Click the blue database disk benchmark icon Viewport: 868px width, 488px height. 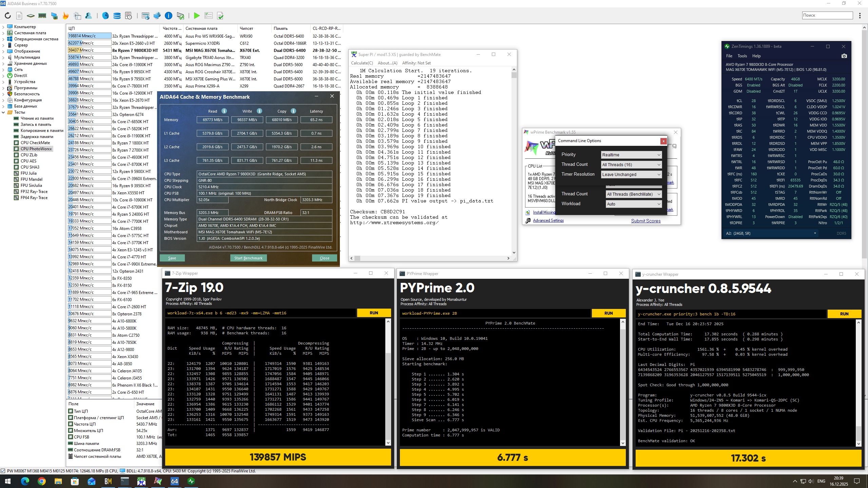117,16
